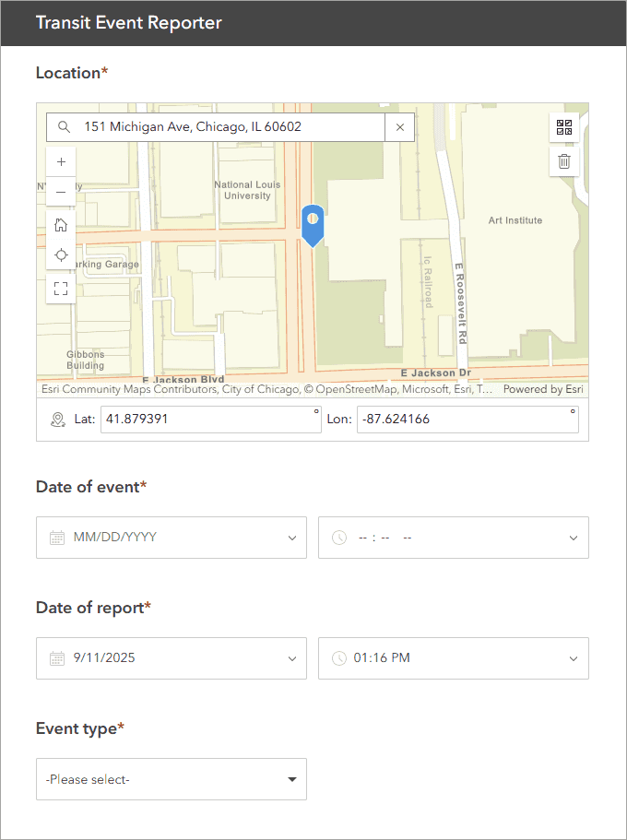
Task: Click the Art Institute map label
Action: (x=515, y=220)
